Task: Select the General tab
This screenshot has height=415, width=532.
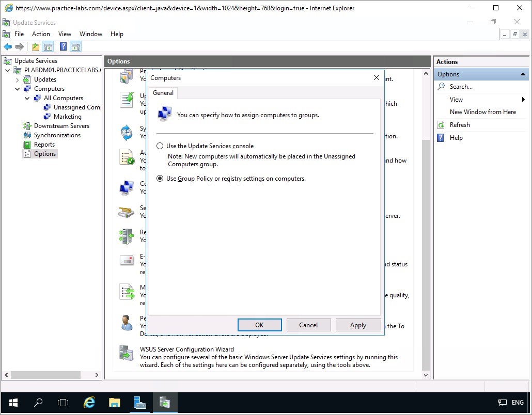Action: coord(163,93)
